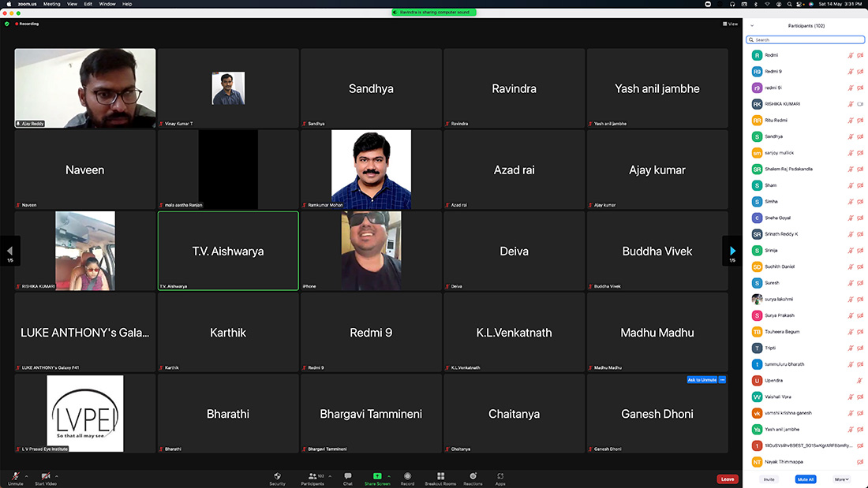The image size is (868, 488).
Task: Expand audio options arrow beside Unmute
Action: coord(27,475)
